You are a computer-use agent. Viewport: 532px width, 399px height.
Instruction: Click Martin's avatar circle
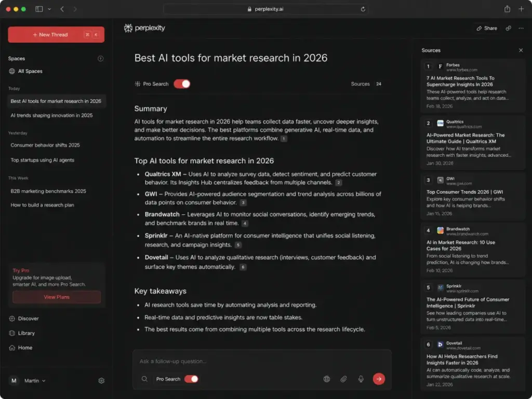[14, 381]
